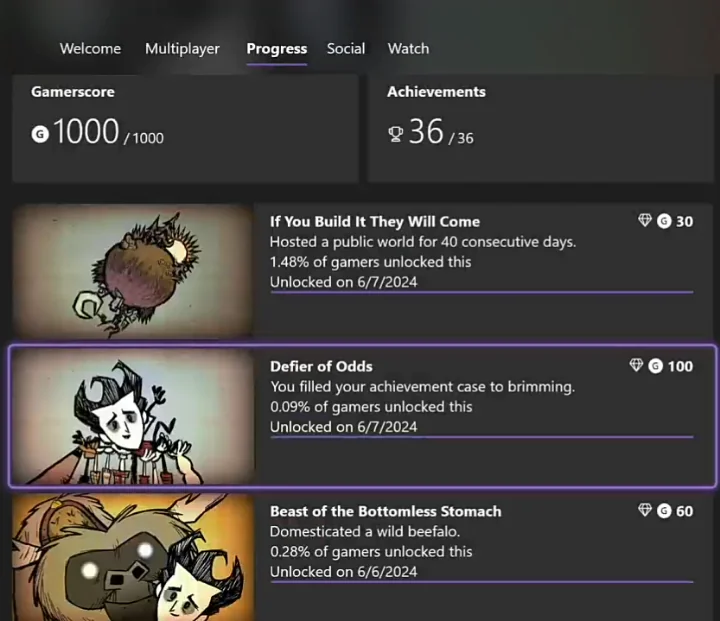Click the Gamerscore 1000 card
The width and height of the screenshot is (720, 621).
point(185,128)
